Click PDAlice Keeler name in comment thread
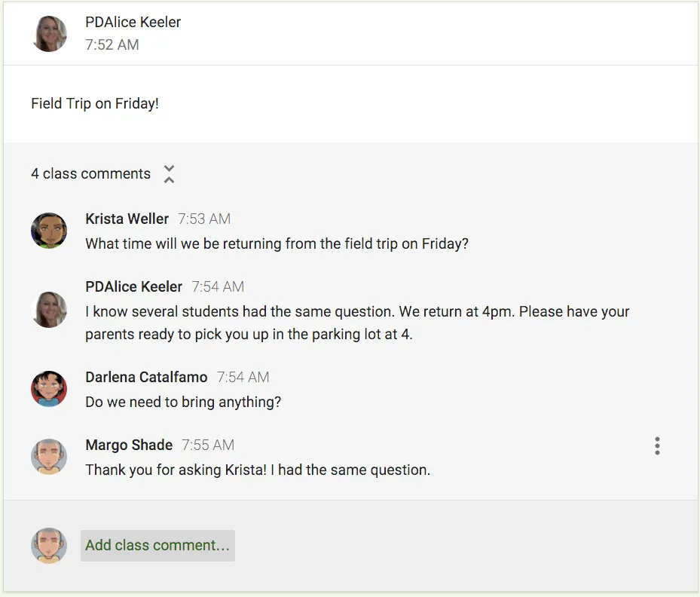The image size is (700, 597). pos(133,287)
